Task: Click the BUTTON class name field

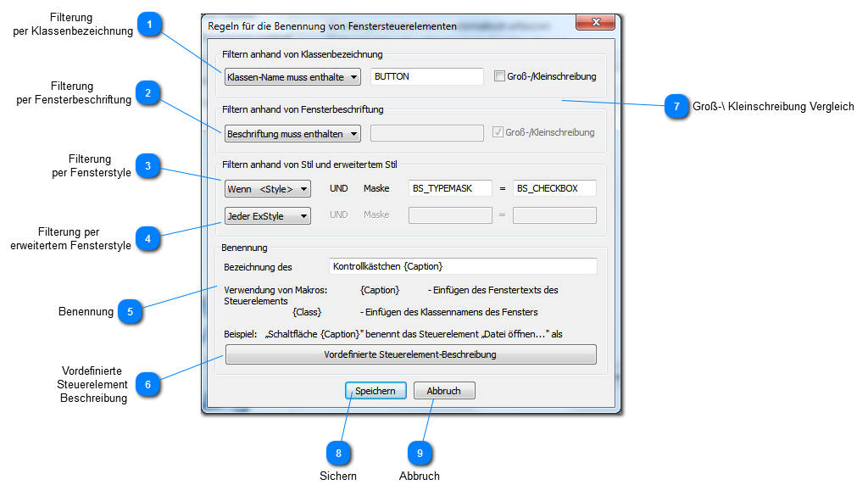Action: 427,76
